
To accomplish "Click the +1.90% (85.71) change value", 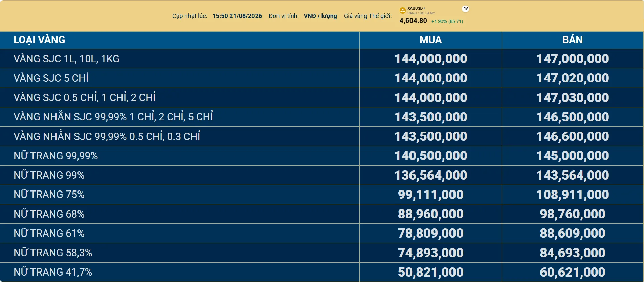I will coord(447,21).
